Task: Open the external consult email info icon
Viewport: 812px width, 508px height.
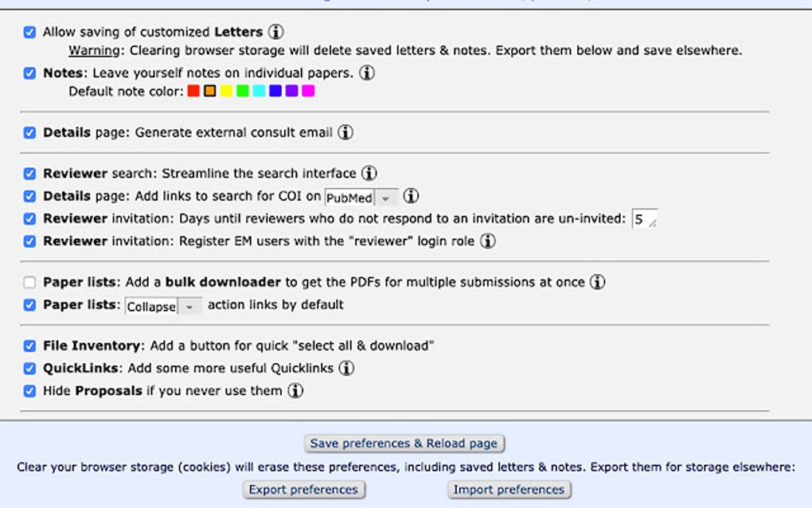Action: [345, 132]
